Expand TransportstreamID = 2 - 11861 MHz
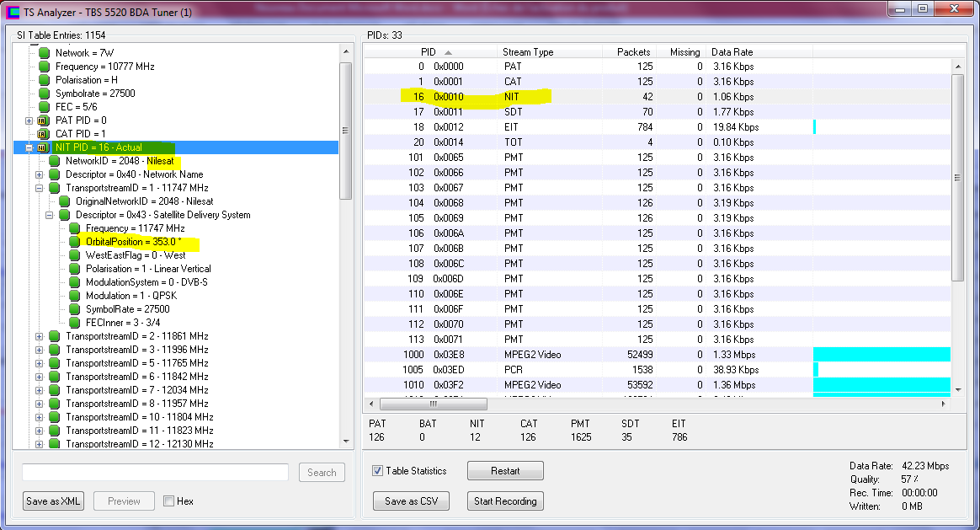This screenshot has width=980, height=530. tap(40, 336)
